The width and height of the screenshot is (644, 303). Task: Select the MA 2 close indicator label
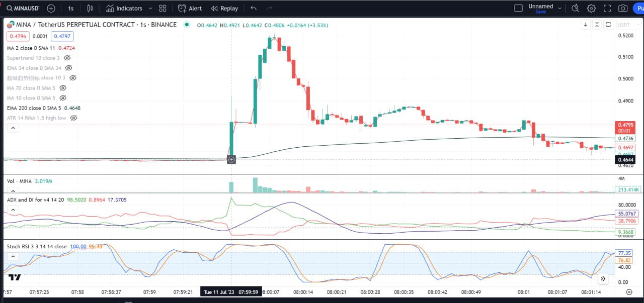click(x=31, y=48)
